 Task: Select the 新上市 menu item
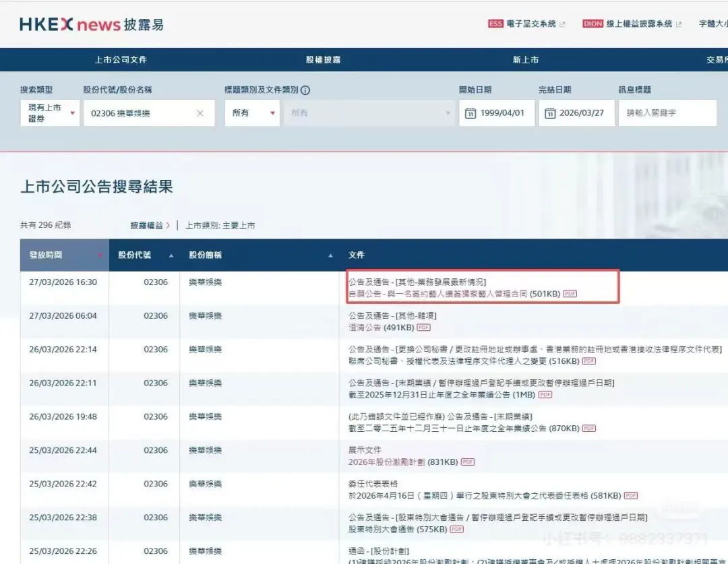pyautogui.click(x=525, y=59)
